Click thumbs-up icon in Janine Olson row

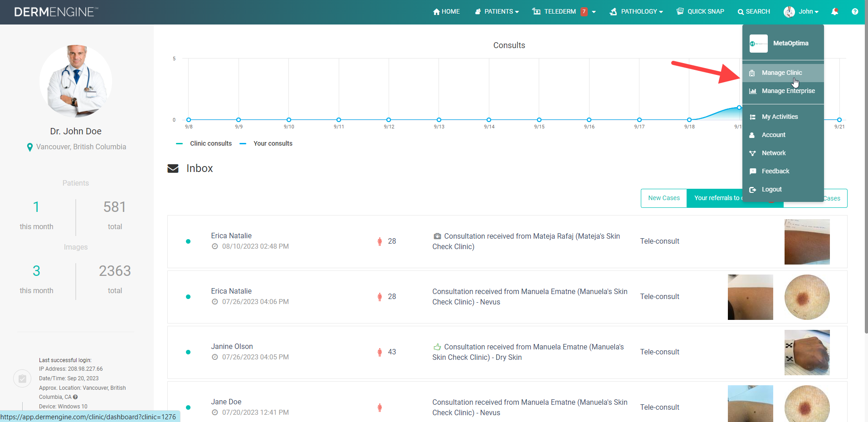(437, 347)
